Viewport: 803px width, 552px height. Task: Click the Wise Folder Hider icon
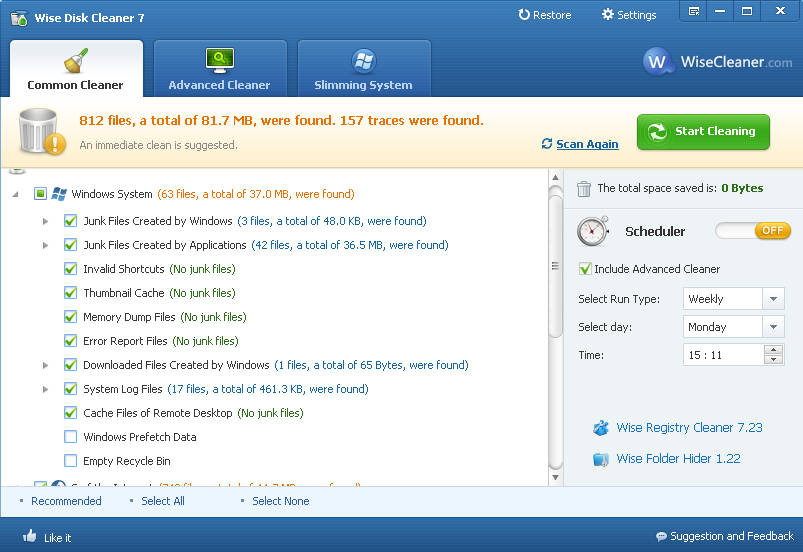click(601, 459)
